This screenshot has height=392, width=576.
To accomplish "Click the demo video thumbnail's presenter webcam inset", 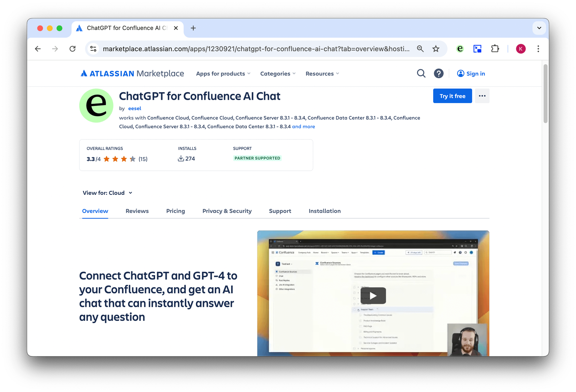I will pyautogui.click(x=467, y=340).
